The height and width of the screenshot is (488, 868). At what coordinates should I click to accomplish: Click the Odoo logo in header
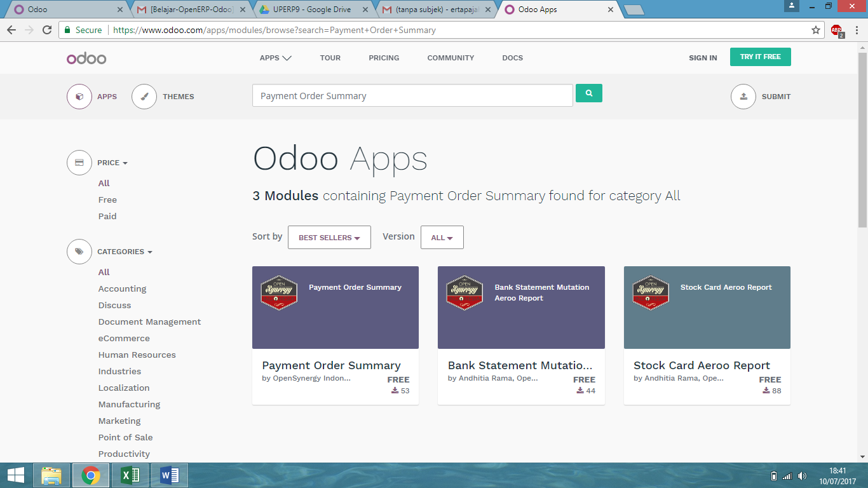click(x=86, y=58)
